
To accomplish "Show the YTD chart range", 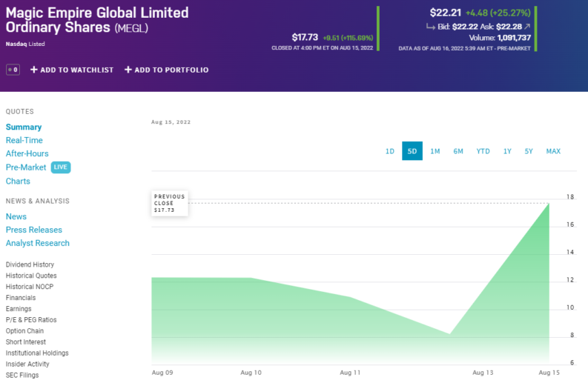I will [483, 151].
